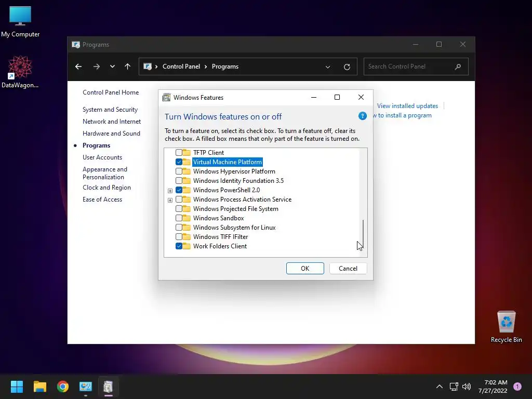This screenshot has width=532, height=399.
Task: Check Windows Subsystem for Linux box
Action: tap(179, 228)
